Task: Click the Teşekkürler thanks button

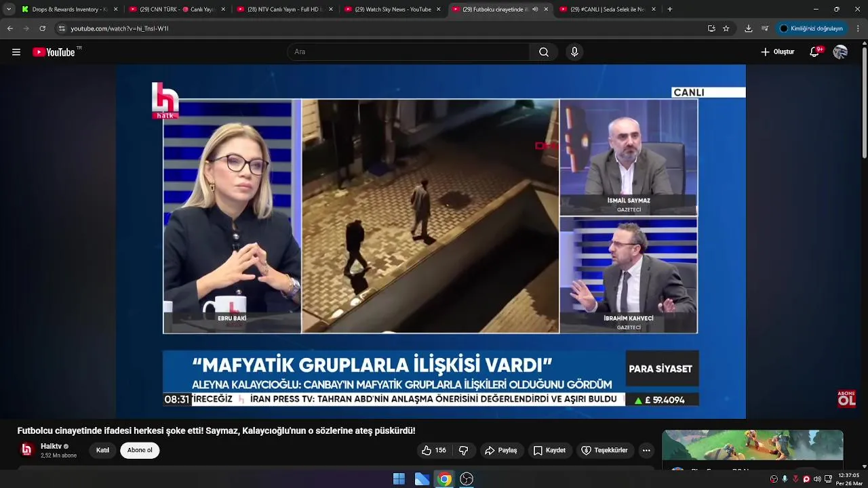Action: [604, 451]
